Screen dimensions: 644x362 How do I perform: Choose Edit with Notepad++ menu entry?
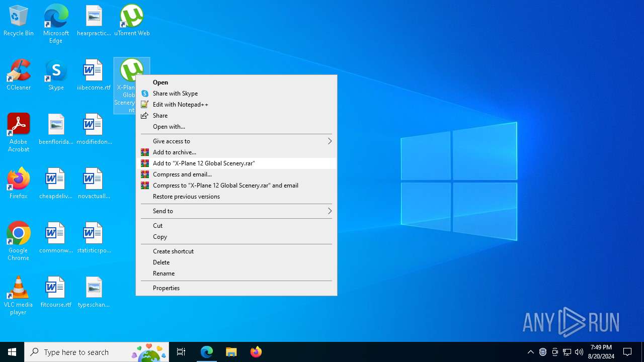(x=236, y=105)
